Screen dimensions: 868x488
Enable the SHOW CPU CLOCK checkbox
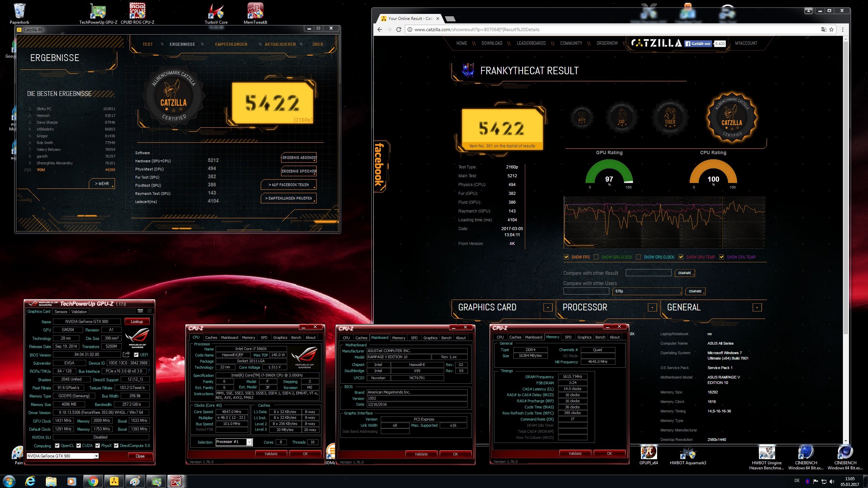(x=638, y=257)
